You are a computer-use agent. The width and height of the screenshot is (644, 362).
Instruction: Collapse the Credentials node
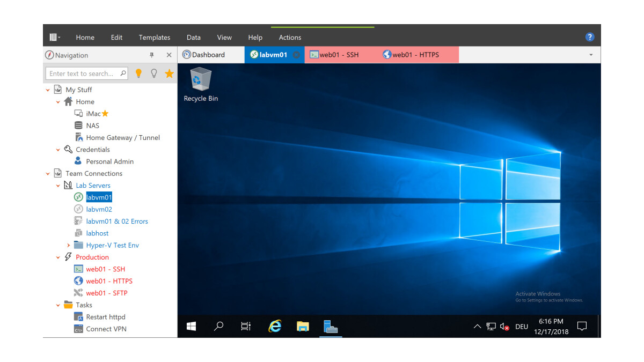point(58,150)
